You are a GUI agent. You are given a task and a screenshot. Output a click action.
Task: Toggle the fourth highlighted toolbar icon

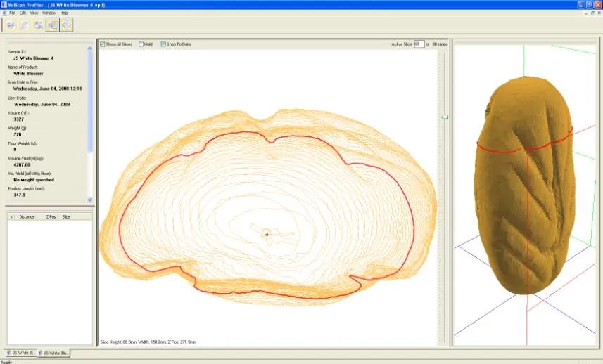[x=52, y=25]
